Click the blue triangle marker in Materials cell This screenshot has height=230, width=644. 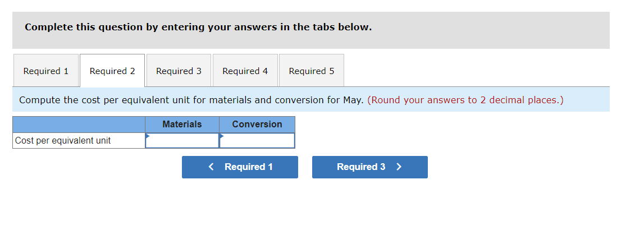pyautogui.click(x=148, y=136)
